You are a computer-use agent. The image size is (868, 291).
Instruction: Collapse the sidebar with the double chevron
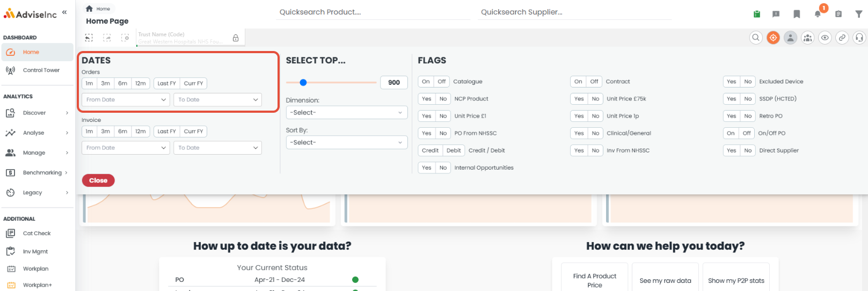click(64, 12)
